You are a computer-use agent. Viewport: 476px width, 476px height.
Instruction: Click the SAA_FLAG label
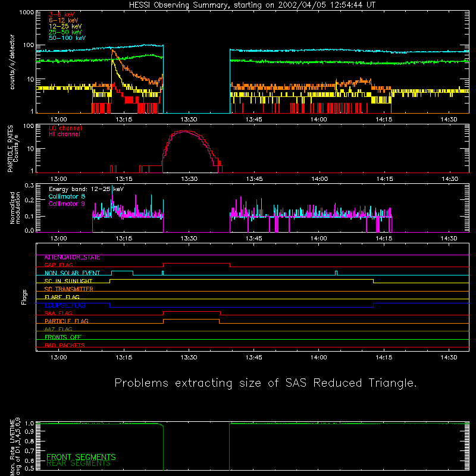tap(58, 314)
